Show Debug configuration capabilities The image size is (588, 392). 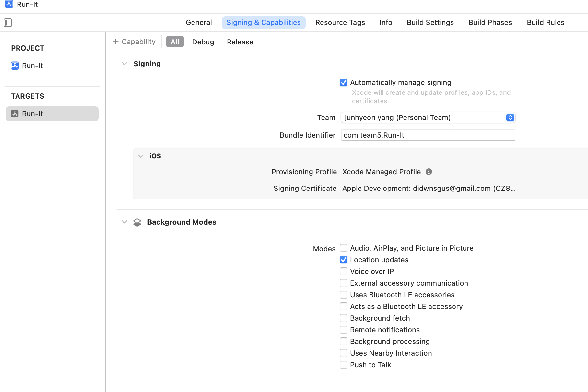[203, 42]
